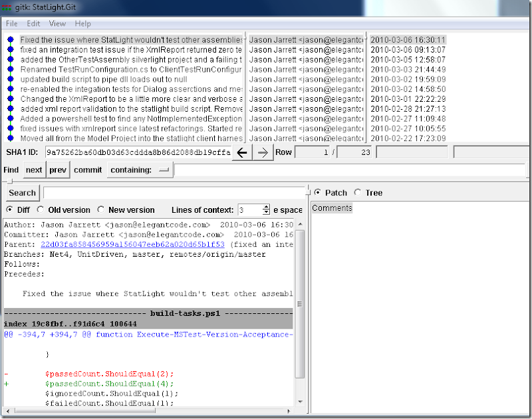
Task: Click the gitk window title icon
Action: tap(7, 7)
